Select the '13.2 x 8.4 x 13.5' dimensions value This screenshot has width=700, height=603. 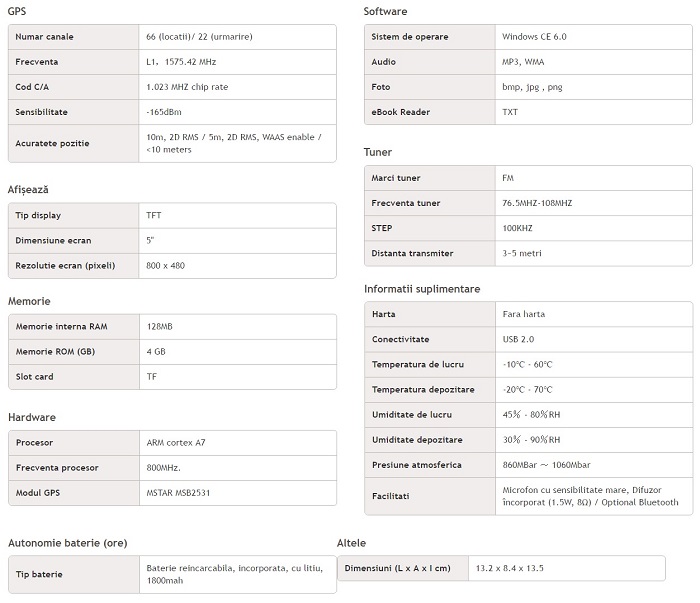pos(508,568)
